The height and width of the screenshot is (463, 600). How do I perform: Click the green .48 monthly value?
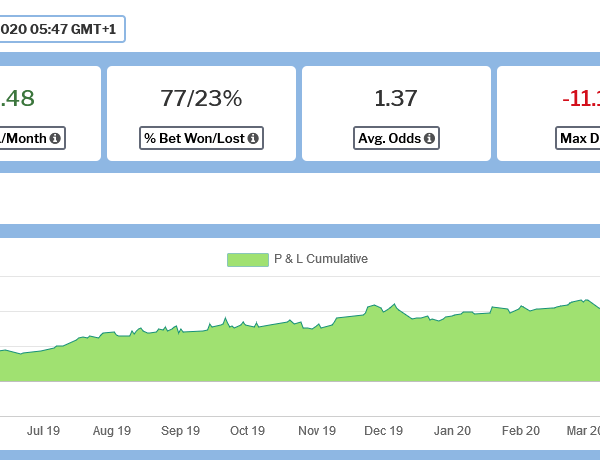click(x=18, y=98)
